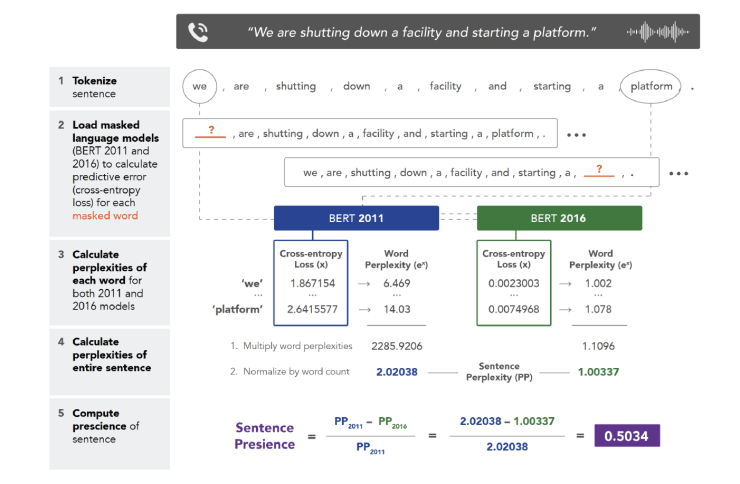
Task: Click 'we' in the second masked sentence box
Action: [x=310, y=173]
